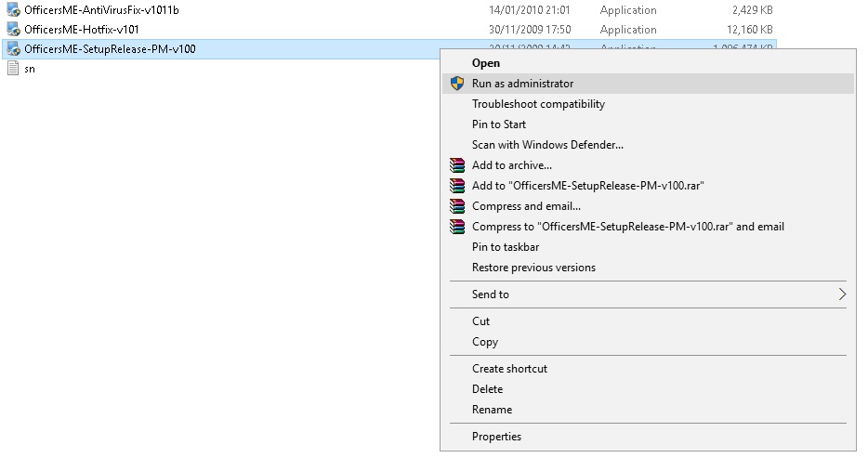
Task: Select Restore previous versions
Action: [533, 268]
